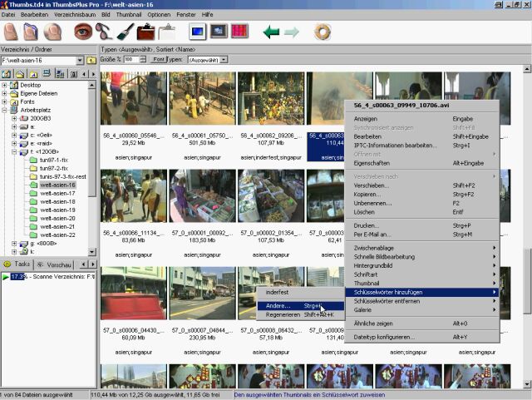Expand the 200GB3 drive node
The image size is (532, 400).
tap(14, 118)
